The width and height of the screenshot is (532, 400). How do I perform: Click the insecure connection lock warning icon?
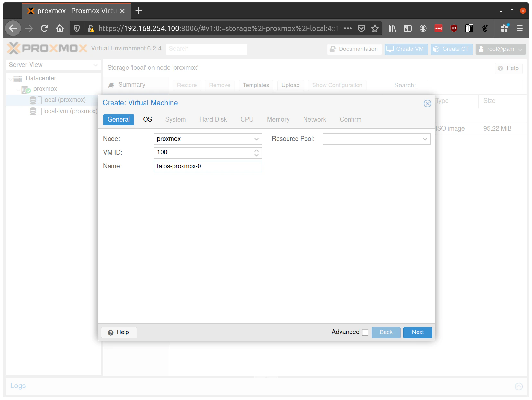click(91, 28)
